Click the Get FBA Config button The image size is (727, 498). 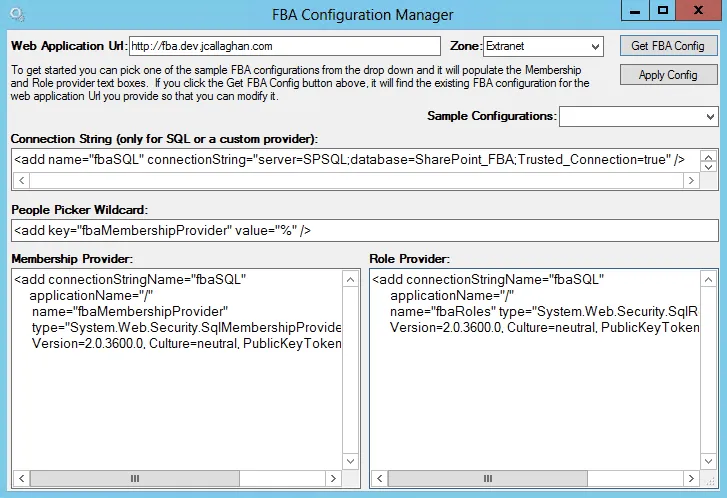pyautogui.click(x=668, y=46)
